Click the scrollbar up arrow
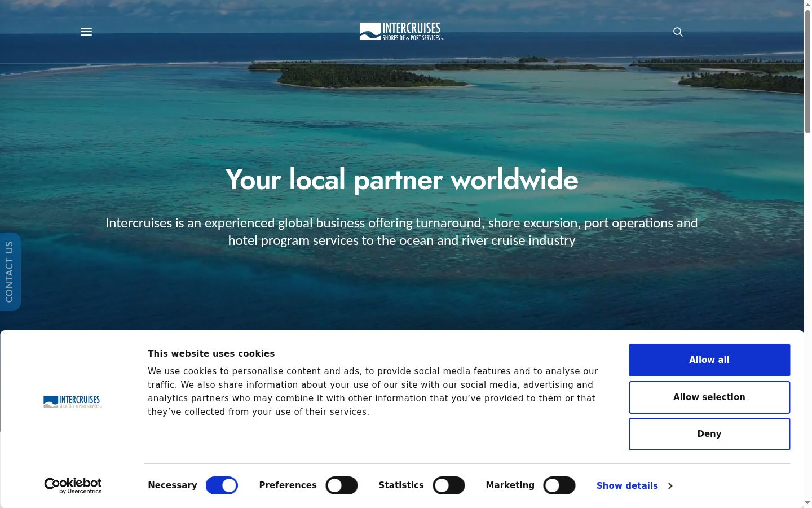 [x=807, y=5]
